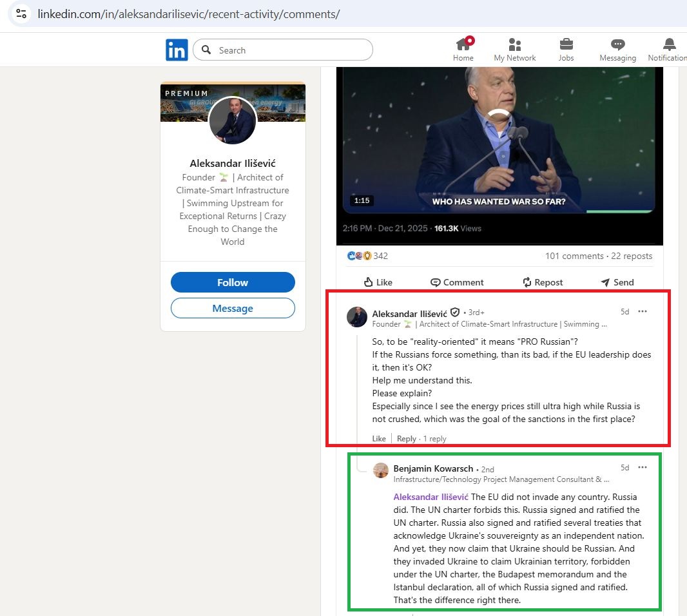Click the video progress timestamp 1:15
The width and height of the screenshot is (687, 616).
(x=362, y=200)
